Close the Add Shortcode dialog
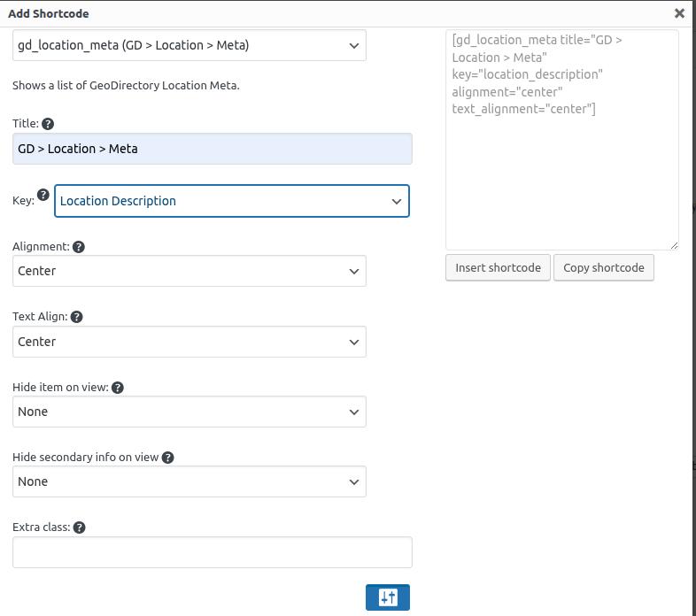 (x=679, y=13)
